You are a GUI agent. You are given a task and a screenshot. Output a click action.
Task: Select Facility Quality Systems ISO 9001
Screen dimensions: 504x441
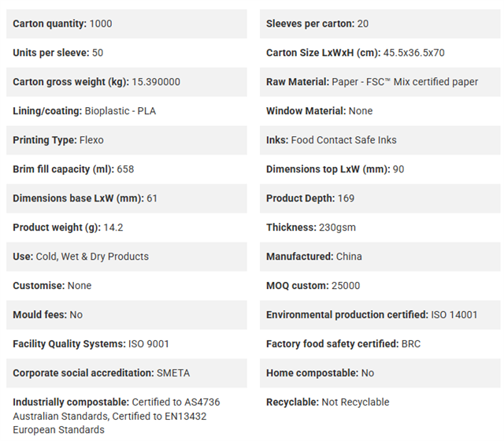(127, 344)
